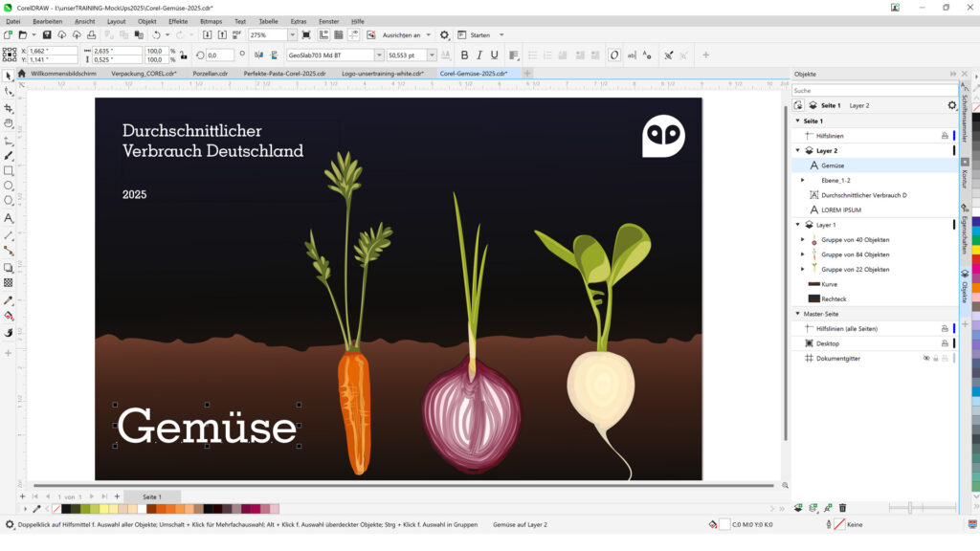This screenshot has height=551, width=980.
Task: Click the Export icon
Action: pyautogui.click(x=222, y=35)
